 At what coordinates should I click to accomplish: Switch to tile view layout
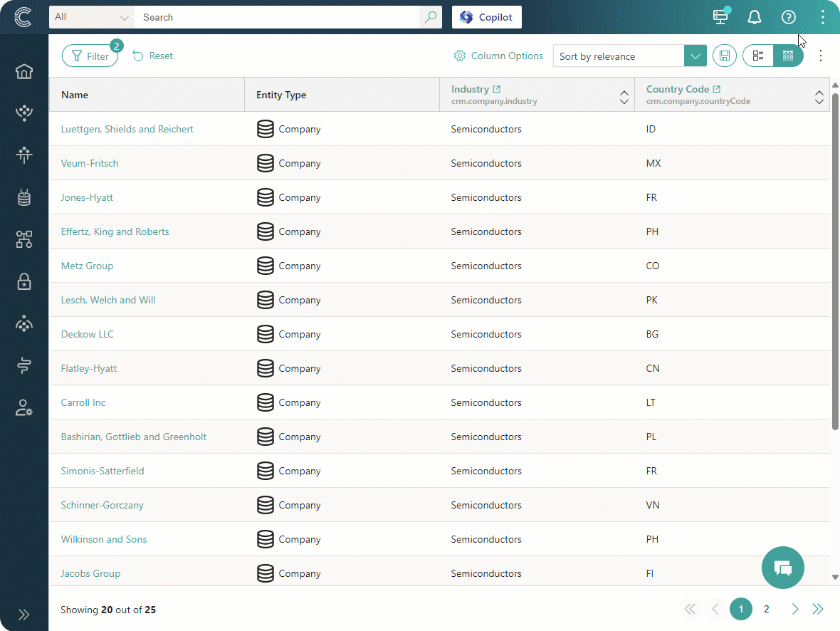(758, 56)
